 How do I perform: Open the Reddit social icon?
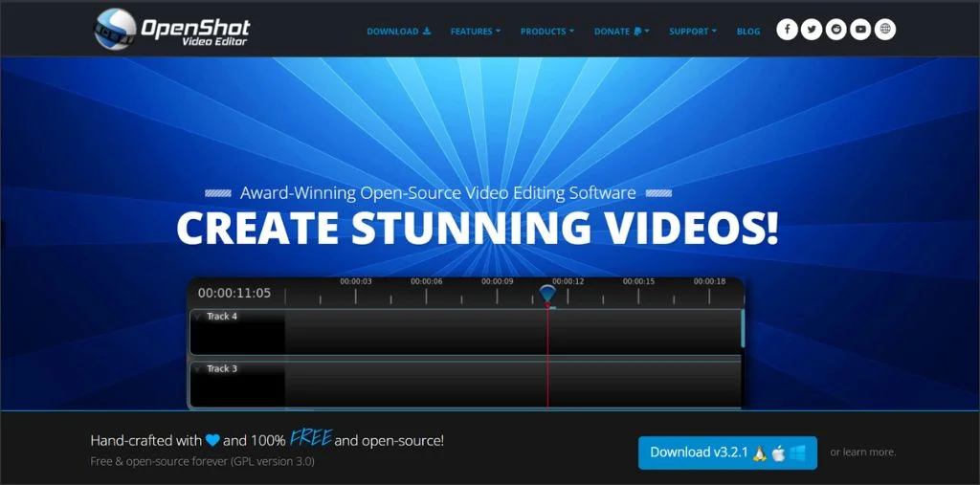835,30
